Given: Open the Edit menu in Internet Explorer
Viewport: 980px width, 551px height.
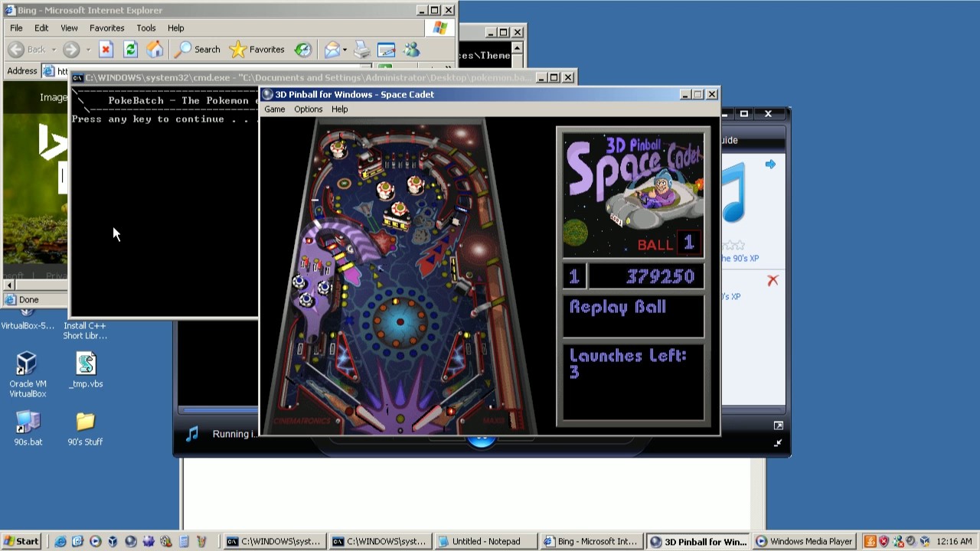Looking at the screenshot, I should (41, 28).
